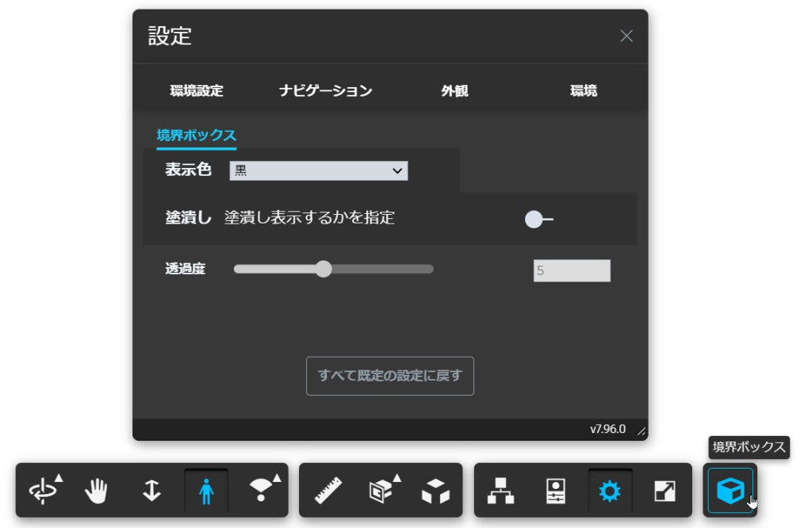Open the 表示色 color dropdown

coord(319,170)
